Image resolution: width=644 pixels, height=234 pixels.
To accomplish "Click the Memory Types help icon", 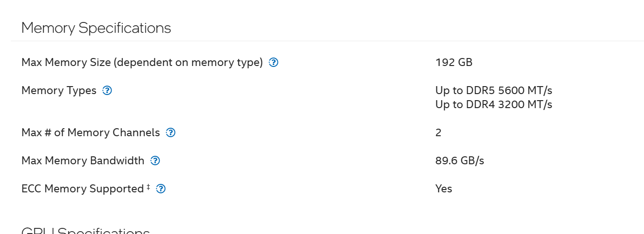I will click(x=107, y=90).
